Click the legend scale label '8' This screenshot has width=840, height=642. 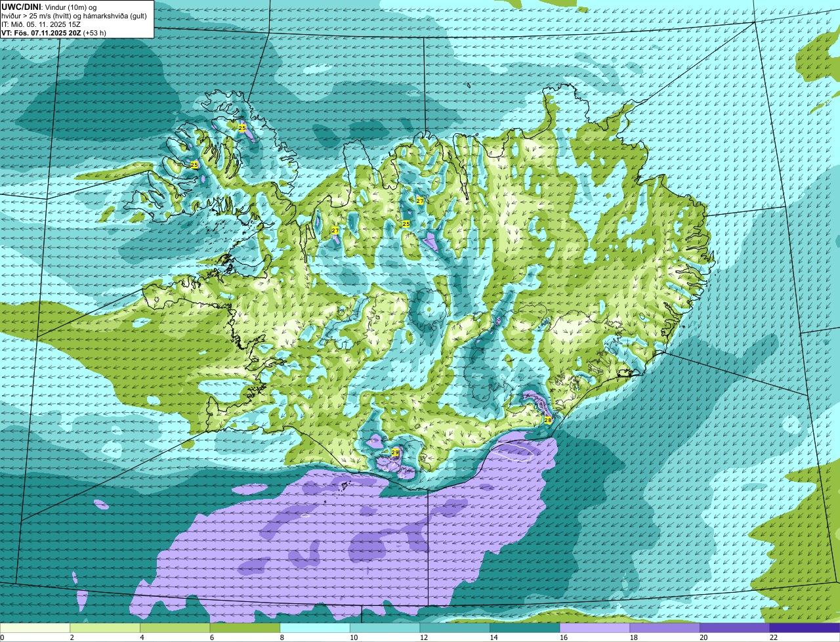(282, 637)
